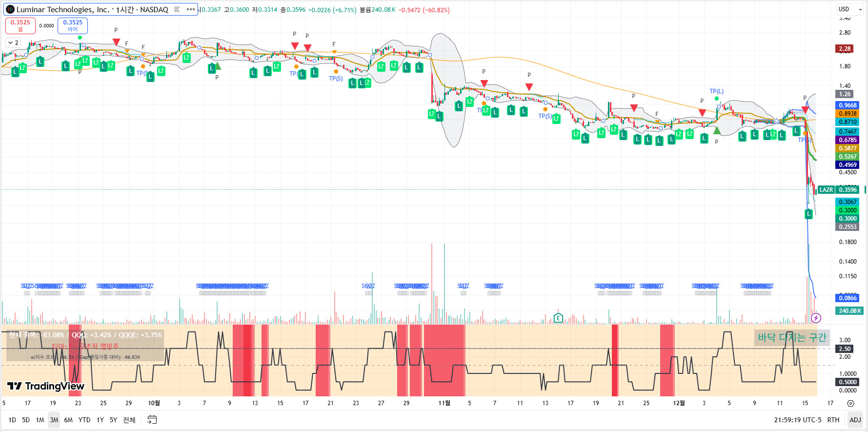Click the 2.50 indicator level label
Screen dimensions: 868x432
(845, 349)
